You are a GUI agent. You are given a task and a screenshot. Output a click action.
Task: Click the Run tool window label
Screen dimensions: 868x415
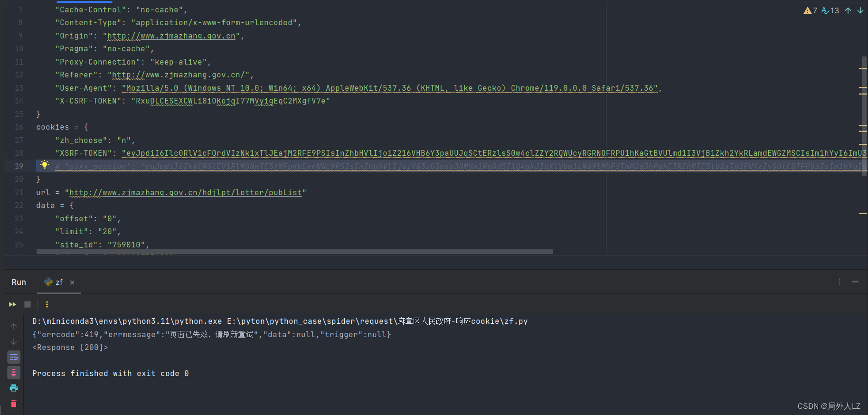19,282
